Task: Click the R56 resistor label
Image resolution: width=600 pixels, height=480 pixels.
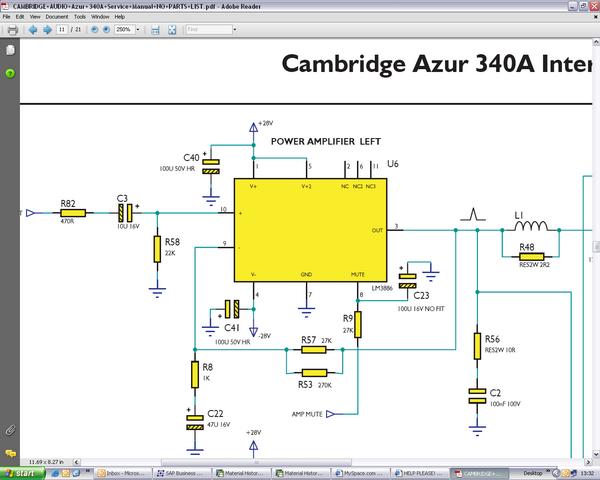Action: pos(492,339)
